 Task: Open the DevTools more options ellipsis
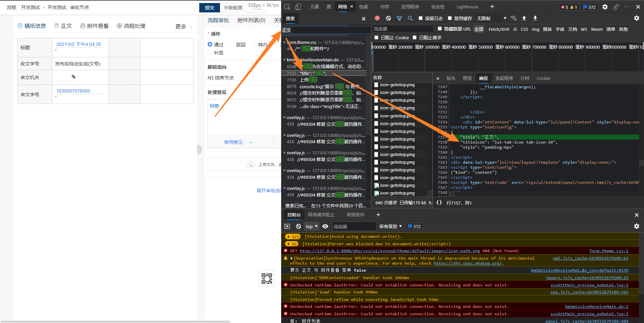coord(627,7)
